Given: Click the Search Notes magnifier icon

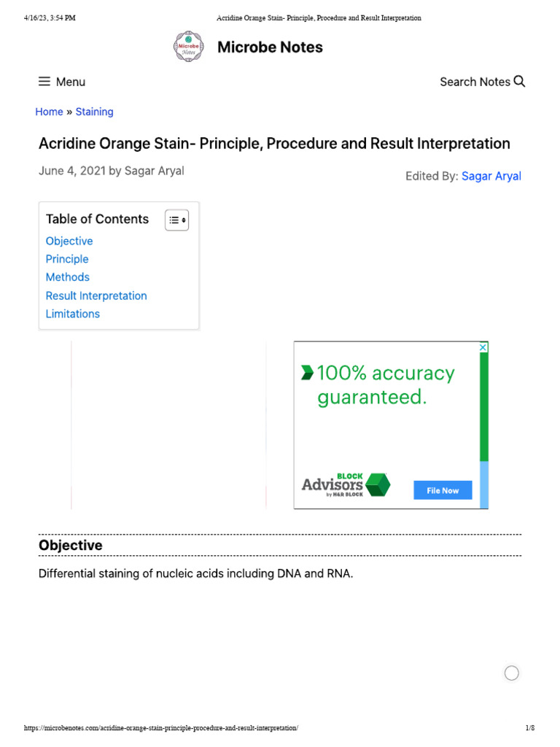Looking at the screenshot, I should (519, 81).
